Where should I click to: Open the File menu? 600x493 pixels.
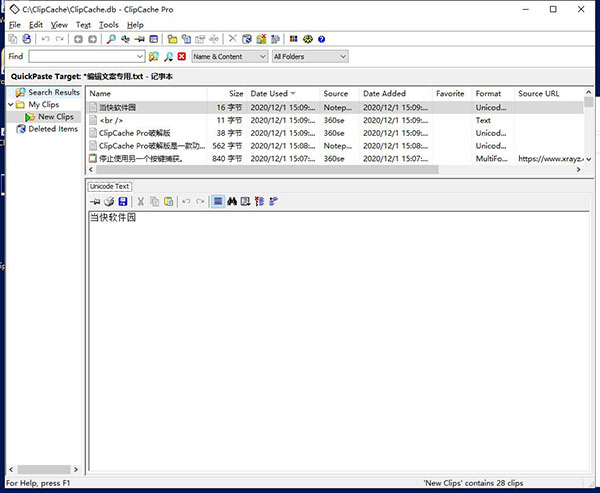point(15,25)
